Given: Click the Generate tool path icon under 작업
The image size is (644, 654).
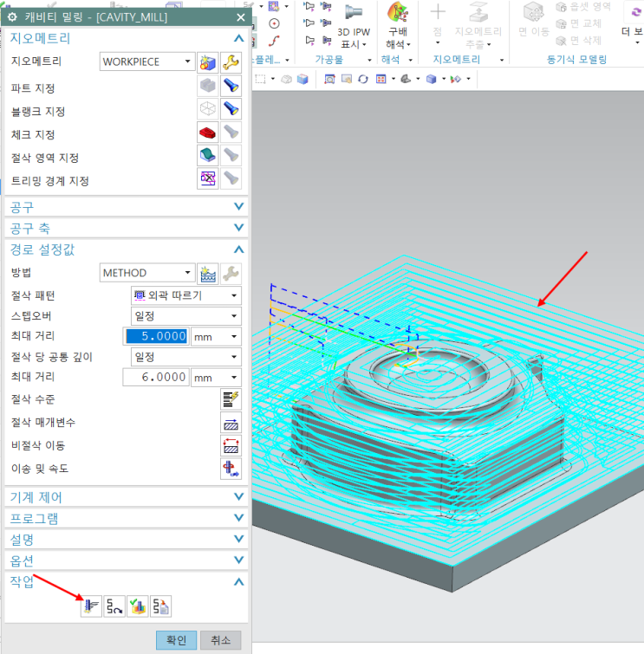Looking at the screenshot, I should [91, 607].
